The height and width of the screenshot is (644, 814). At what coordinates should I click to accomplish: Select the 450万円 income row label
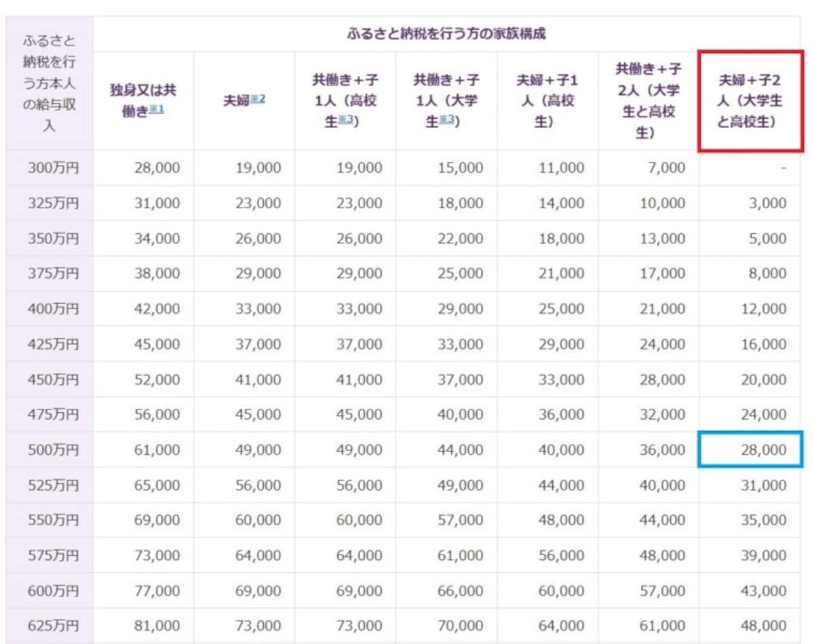[53, 380]
